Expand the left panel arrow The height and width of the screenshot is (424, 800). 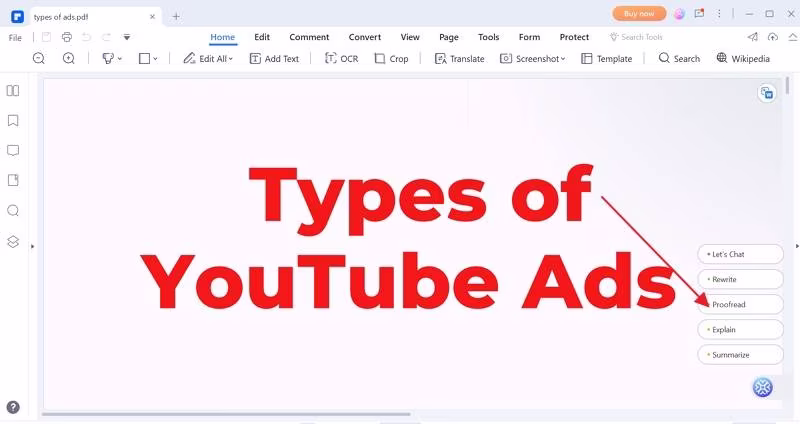33,246
